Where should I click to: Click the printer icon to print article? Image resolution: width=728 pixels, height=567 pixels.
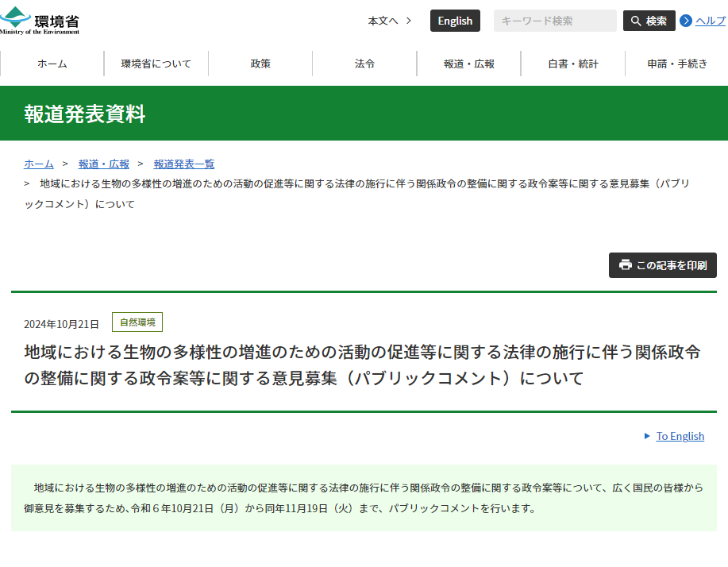tap(626, 265)
